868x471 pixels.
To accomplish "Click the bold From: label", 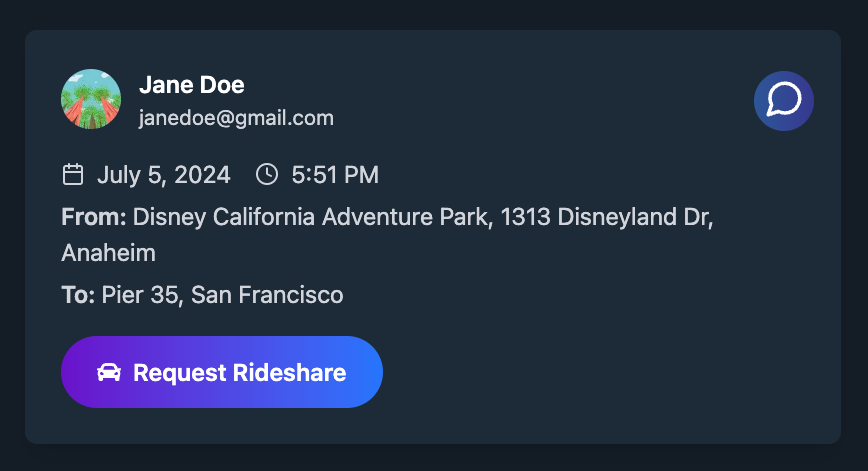I will pyautogui.click(x=94, y=217).
